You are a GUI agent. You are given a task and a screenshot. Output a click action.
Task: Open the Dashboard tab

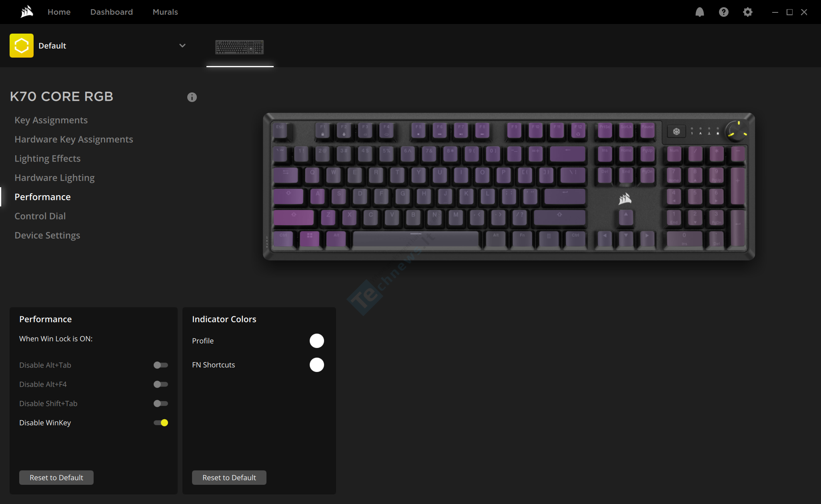pos(112,12)
